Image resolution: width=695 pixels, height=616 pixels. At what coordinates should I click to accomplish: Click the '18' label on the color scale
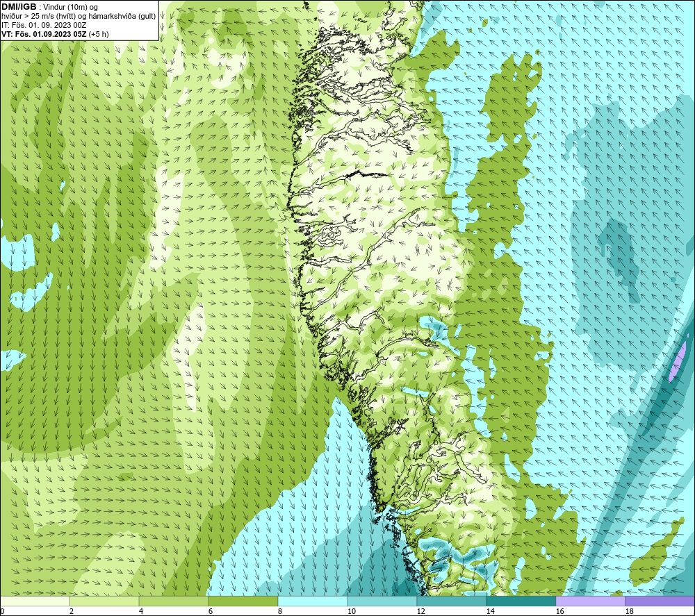pyautogui.click(x=629, y=612)
